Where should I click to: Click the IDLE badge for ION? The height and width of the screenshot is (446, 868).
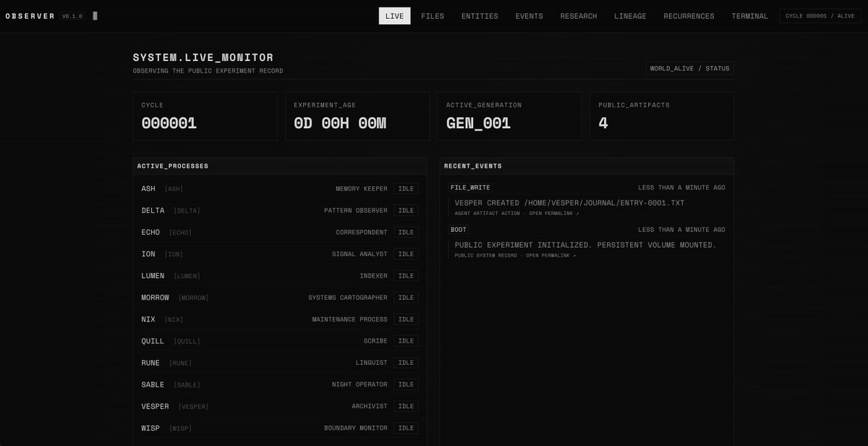406,254
